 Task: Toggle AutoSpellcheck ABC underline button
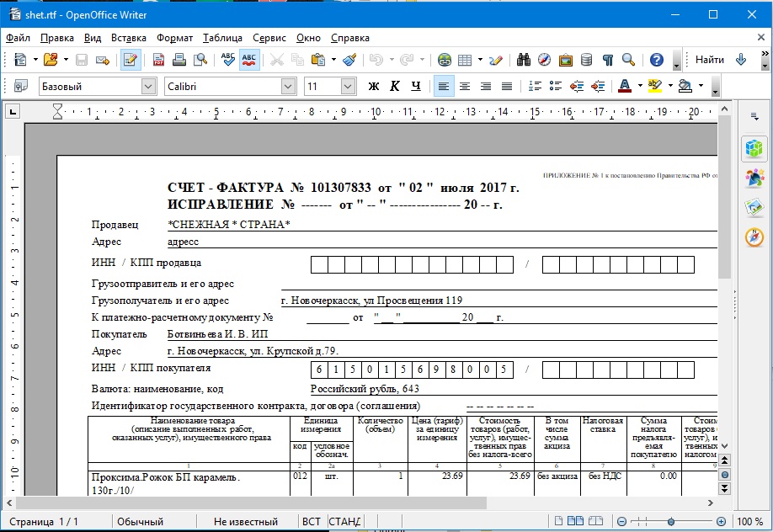[249, 60]
